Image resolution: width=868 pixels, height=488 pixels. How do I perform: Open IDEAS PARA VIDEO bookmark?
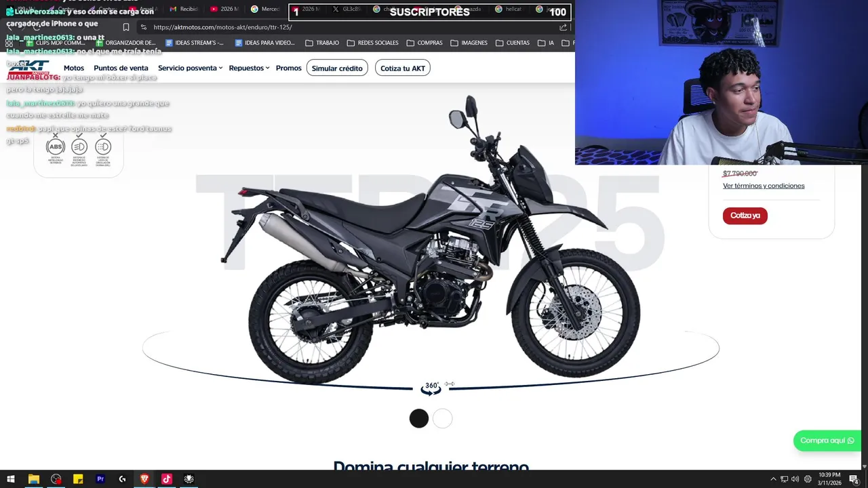[264, 43]
